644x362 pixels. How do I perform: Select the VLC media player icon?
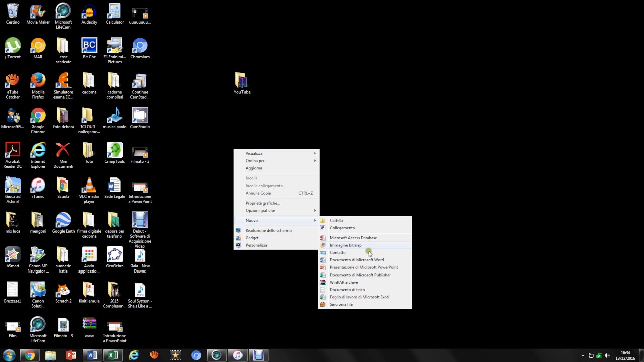click(x=89, y=191)
